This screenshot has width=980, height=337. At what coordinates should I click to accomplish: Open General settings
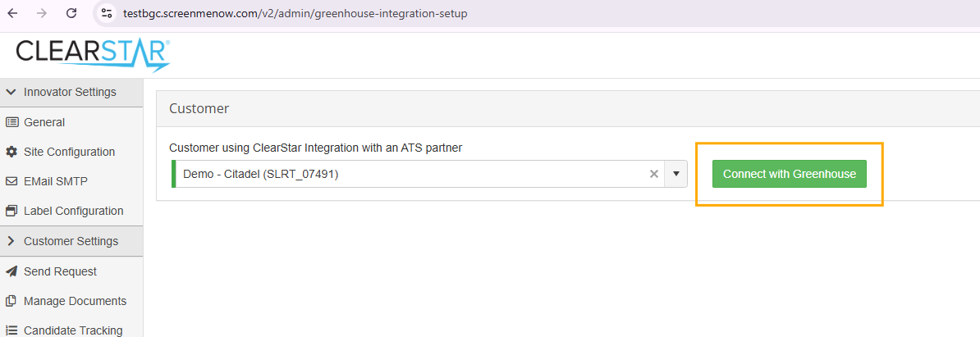(x=44, y=122)
